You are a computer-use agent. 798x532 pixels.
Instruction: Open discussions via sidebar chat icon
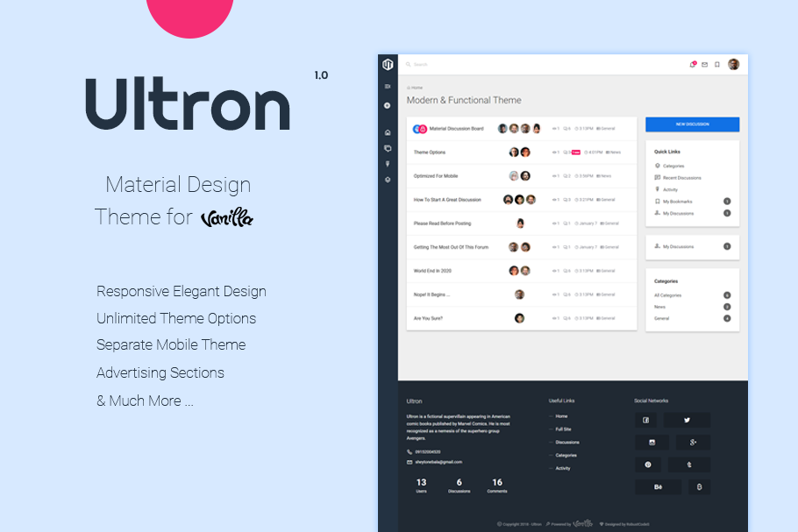[x=388, y=148]
